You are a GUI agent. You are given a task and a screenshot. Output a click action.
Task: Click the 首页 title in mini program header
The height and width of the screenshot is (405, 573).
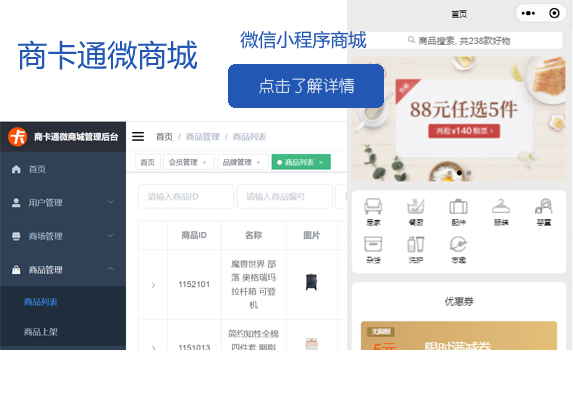point(459,14)
